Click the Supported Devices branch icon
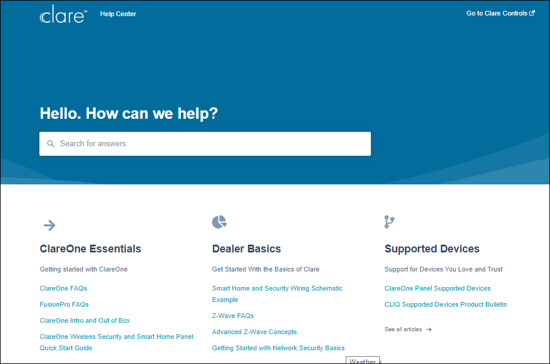Image resolution: width=550 pixels, height=364 pixels. tap(389, 222)
